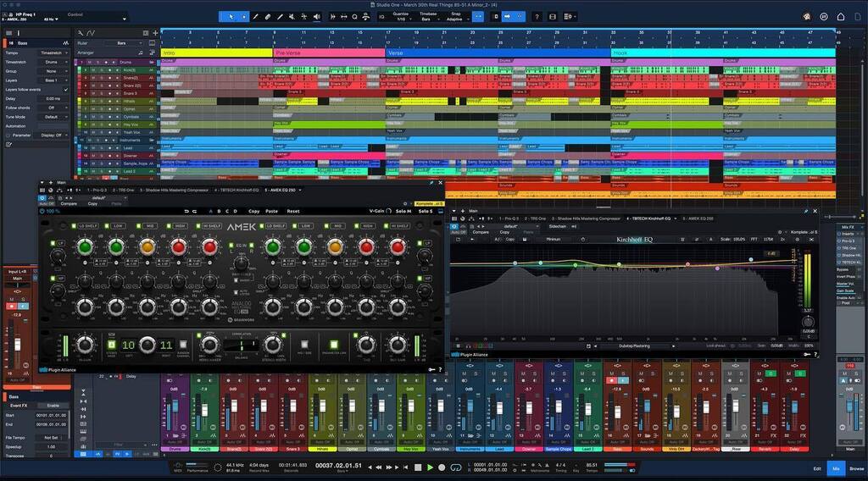868x481 pixels.
Task: Click the Autoscroll arrow icon in toolbar
Action: pyautogui.click(x=507, y=17)
